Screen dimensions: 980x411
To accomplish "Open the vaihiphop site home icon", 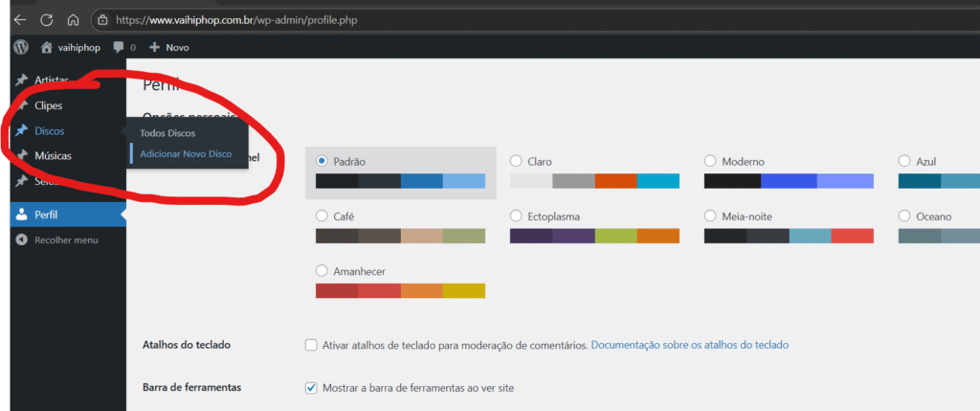I will point(46,46).
